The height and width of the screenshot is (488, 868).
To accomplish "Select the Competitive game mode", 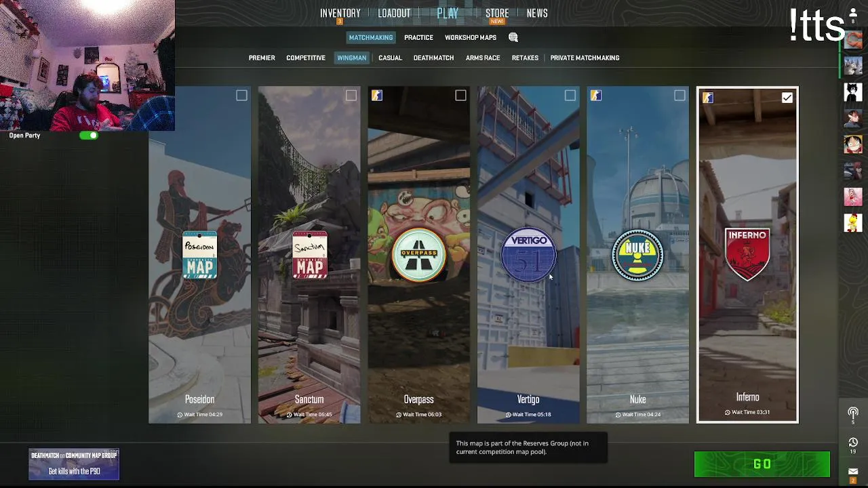I will (x=306, y=58).
